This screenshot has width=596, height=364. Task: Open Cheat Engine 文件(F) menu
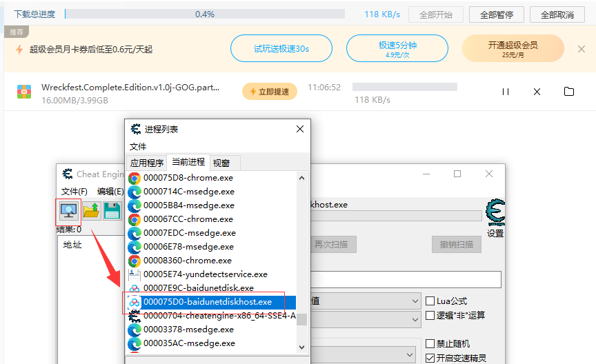74,192
